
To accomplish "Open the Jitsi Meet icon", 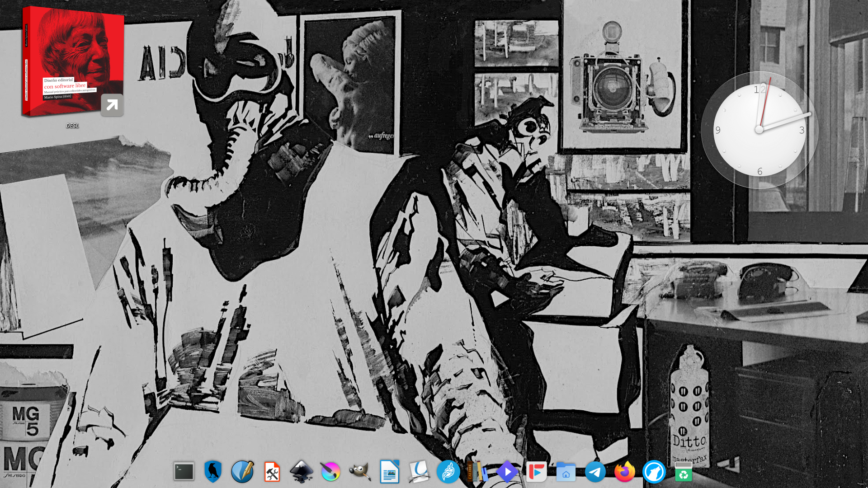I will pos(448,472).
